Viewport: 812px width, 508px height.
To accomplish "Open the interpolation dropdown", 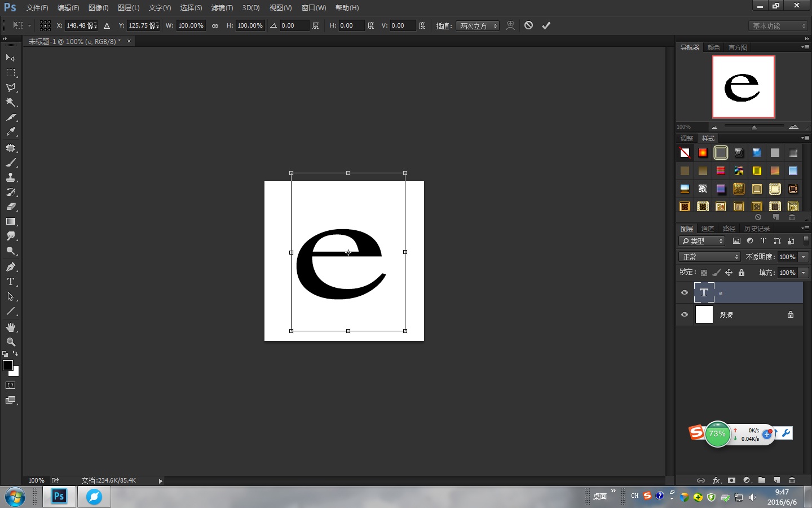I will 478,26.
